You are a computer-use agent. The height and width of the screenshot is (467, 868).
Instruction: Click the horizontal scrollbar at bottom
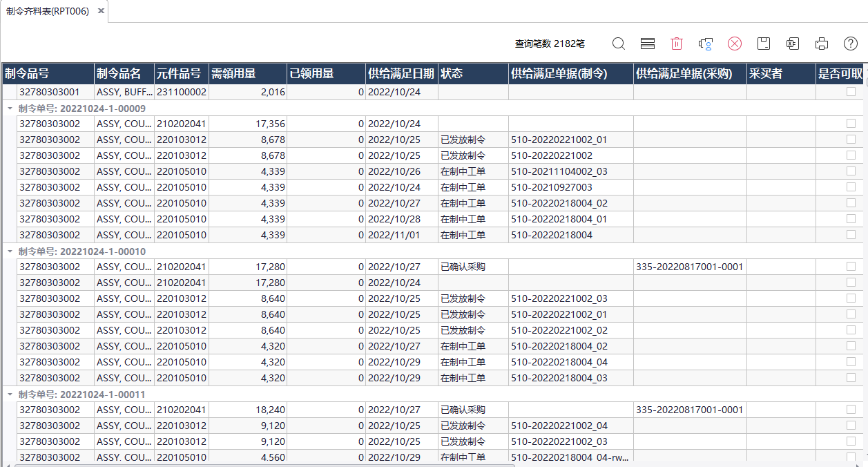pos(262,465)
